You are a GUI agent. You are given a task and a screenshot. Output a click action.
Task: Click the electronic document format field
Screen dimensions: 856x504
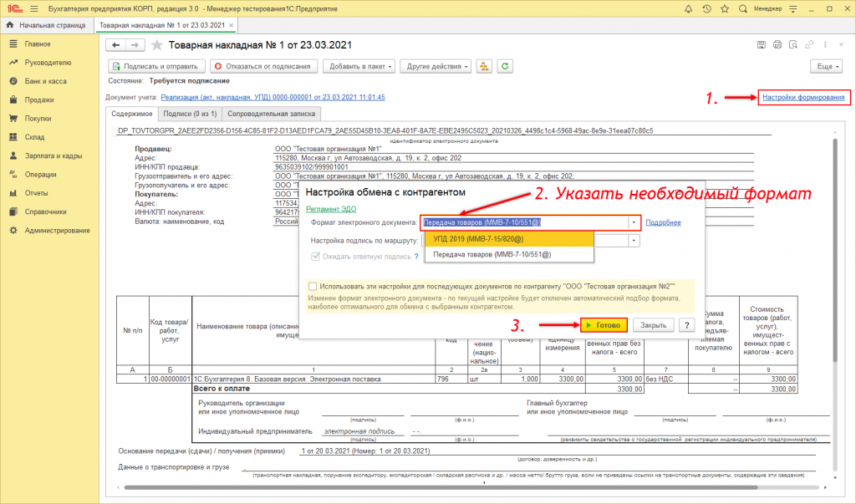524,223
